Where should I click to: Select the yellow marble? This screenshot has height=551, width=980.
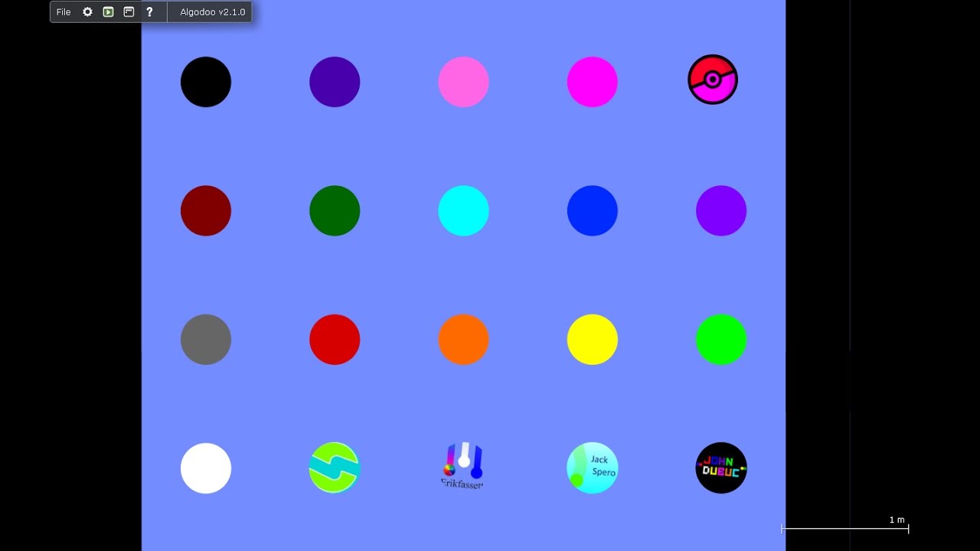coord(593,340)
